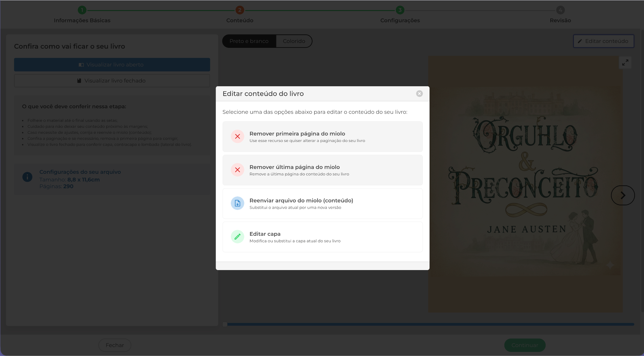Image resolution: width=644 pixels, height=356 pixels.
Task: Click Visualizar livro fechado button
Action: 112,81
